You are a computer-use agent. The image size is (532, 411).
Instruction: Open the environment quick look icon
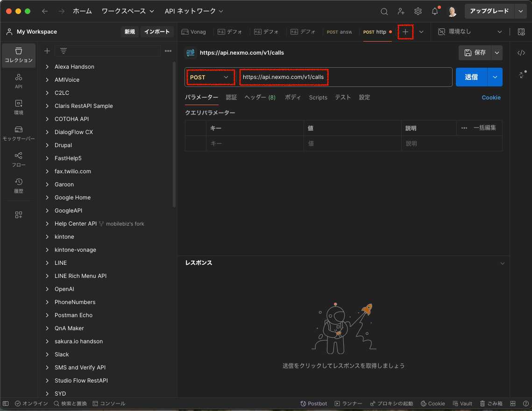click(521, 32)
